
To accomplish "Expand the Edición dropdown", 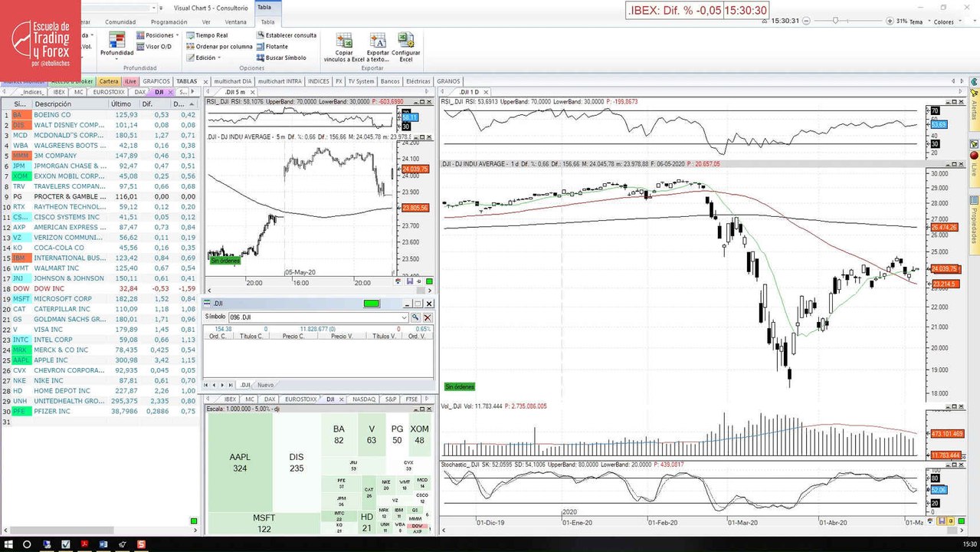I will (219, 58).
